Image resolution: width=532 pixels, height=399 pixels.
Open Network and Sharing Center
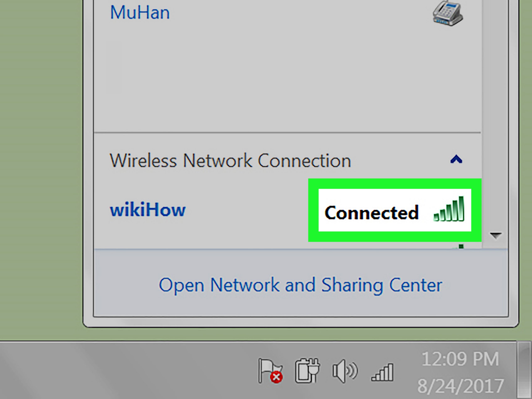tap(300, 285)
